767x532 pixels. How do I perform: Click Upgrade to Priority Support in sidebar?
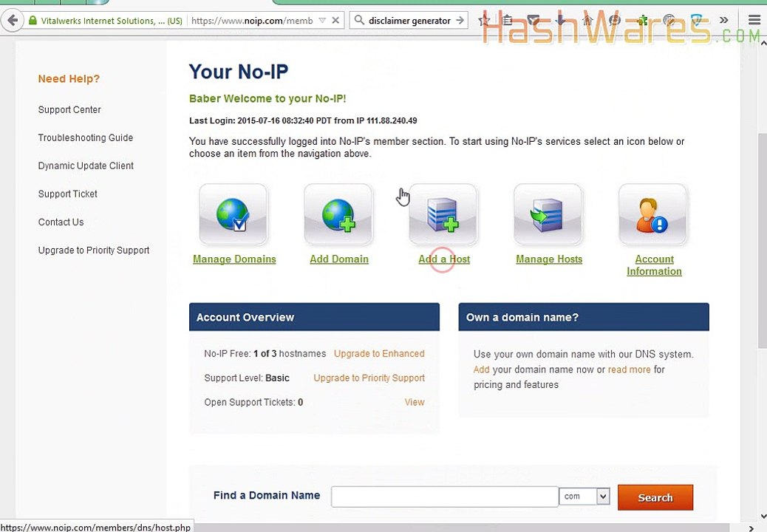click(94, 250)
